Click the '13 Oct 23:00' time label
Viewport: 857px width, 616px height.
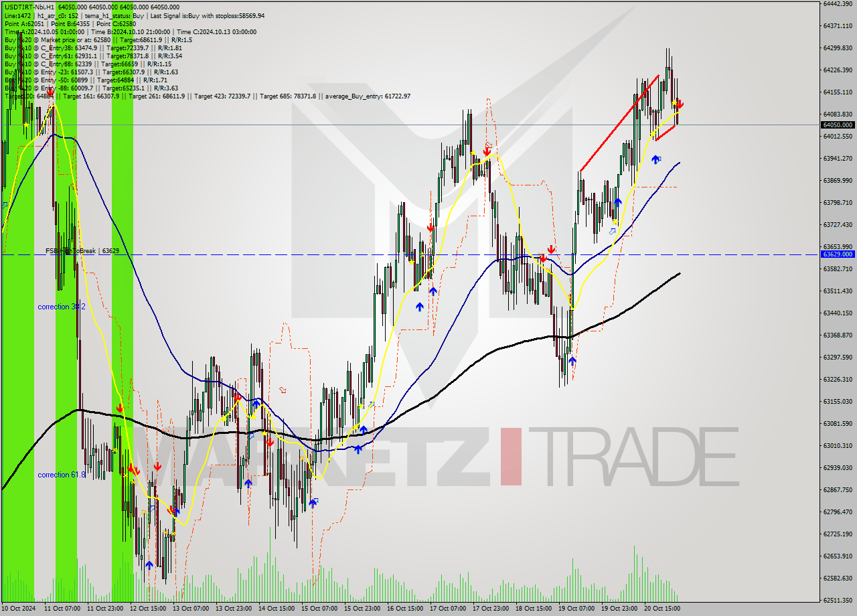(x=233, y=609)
